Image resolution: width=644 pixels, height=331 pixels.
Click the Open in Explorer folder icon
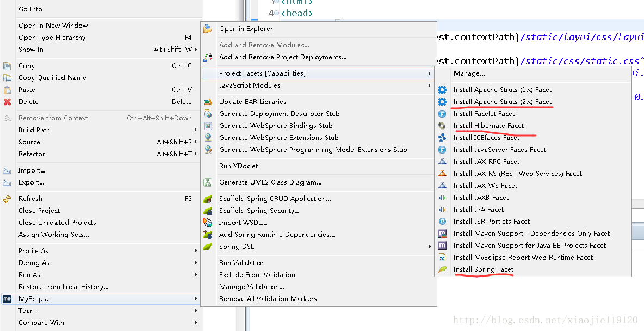(208, 29)
